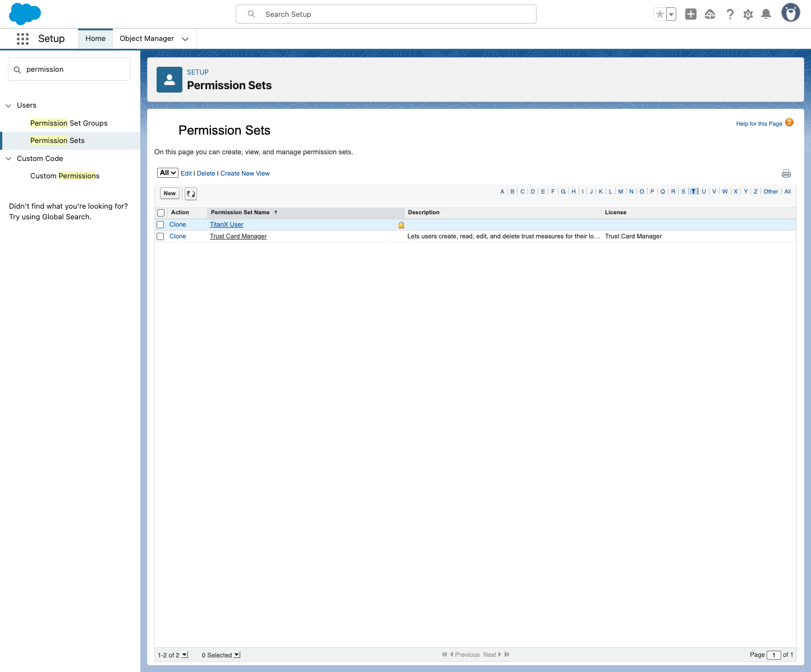811x672 pixels.
Task: Click the Quick Find box containing permission
Action: pyautogui.click(x=69, y=69)
